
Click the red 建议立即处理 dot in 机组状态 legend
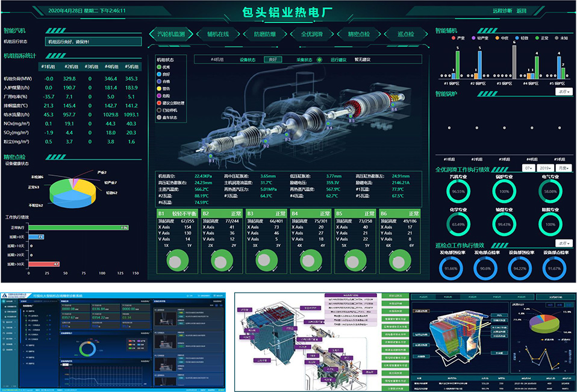coord(159,103)
